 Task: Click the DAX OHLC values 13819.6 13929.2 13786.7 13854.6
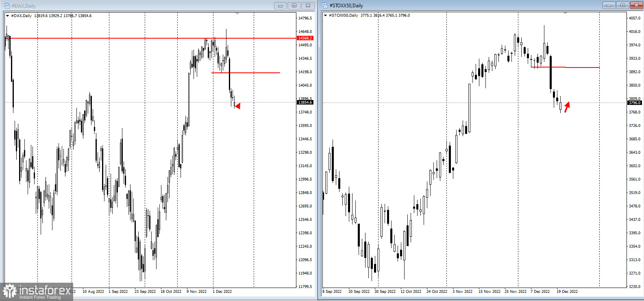(63, 16)
